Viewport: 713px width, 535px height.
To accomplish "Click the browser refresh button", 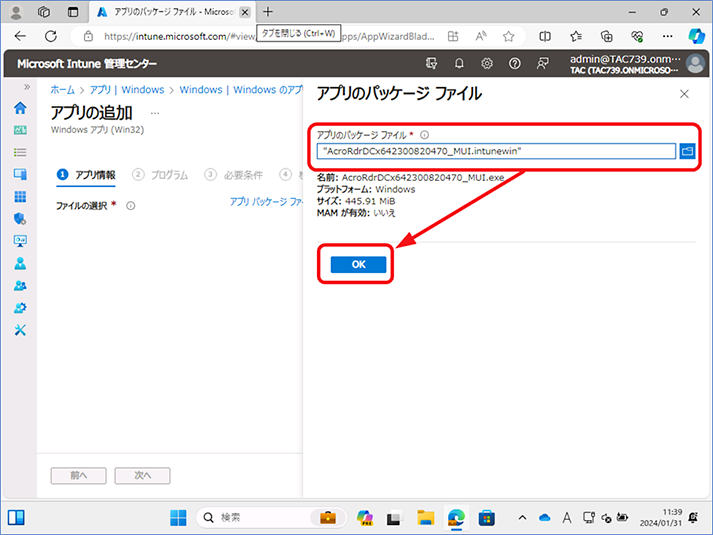I will coord(51,36).
